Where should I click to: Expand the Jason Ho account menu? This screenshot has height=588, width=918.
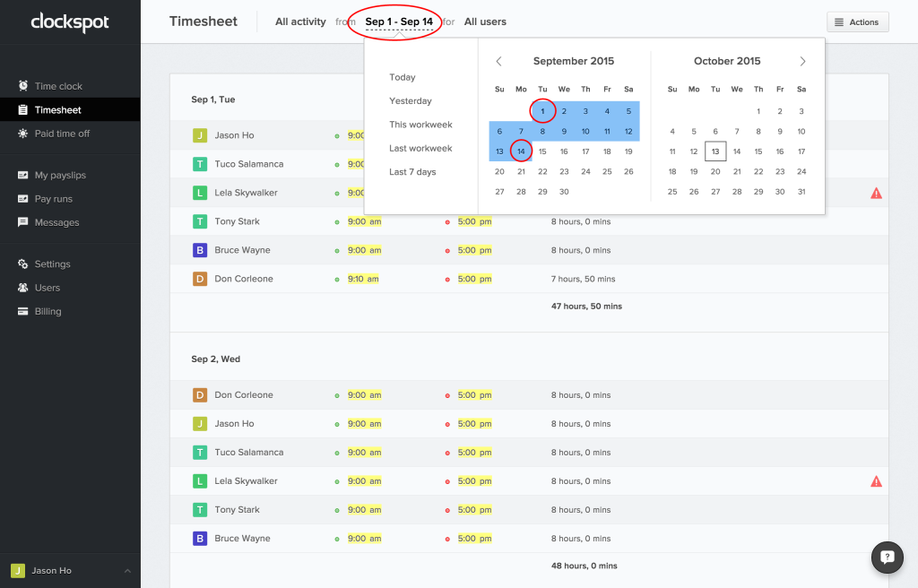pos(70,570)
